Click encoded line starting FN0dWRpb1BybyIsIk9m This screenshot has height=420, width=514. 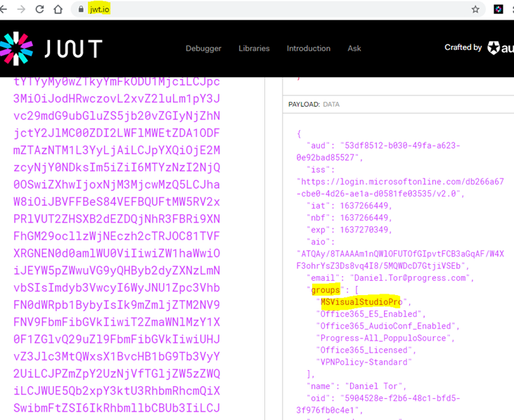[x=117, y=305]
